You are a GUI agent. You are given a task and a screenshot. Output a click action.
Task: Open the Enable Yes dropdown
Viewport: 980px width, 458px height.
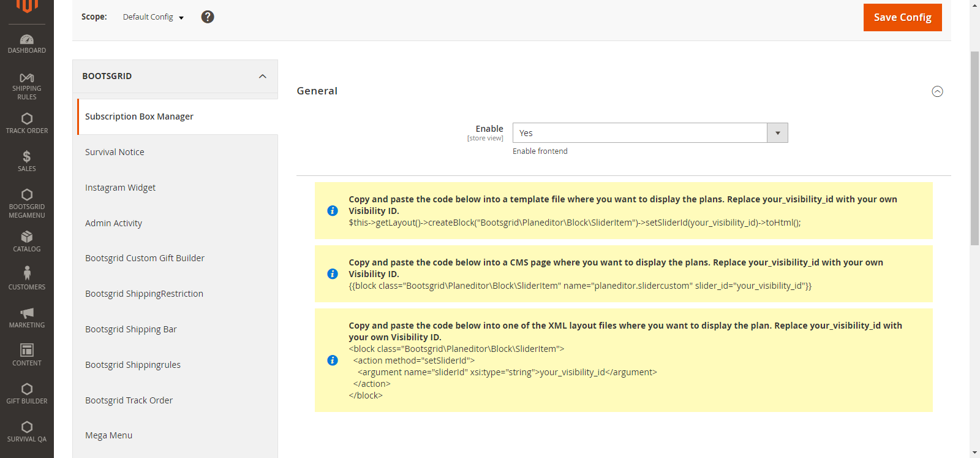650,133
